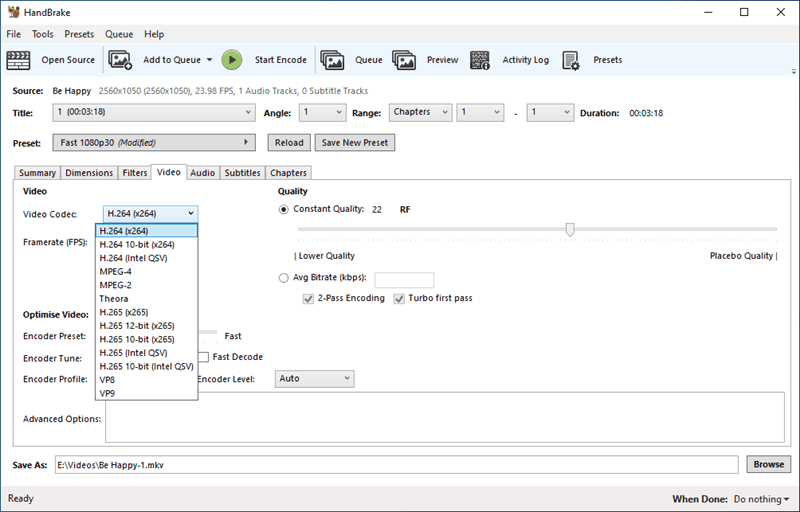Click the Presets toolbar label
Image resolution: width=800 pixels, height=512 pixels.
coord(607,60)
